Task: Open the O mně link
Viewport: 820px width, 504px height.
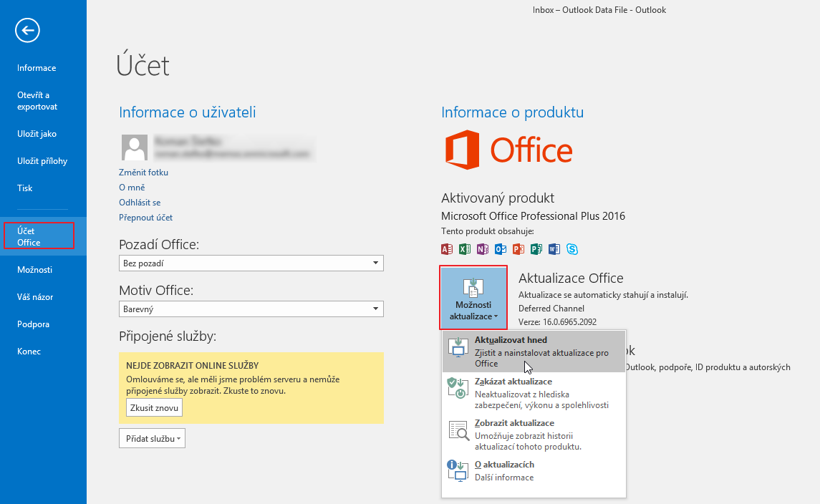Action: [132, 188]
